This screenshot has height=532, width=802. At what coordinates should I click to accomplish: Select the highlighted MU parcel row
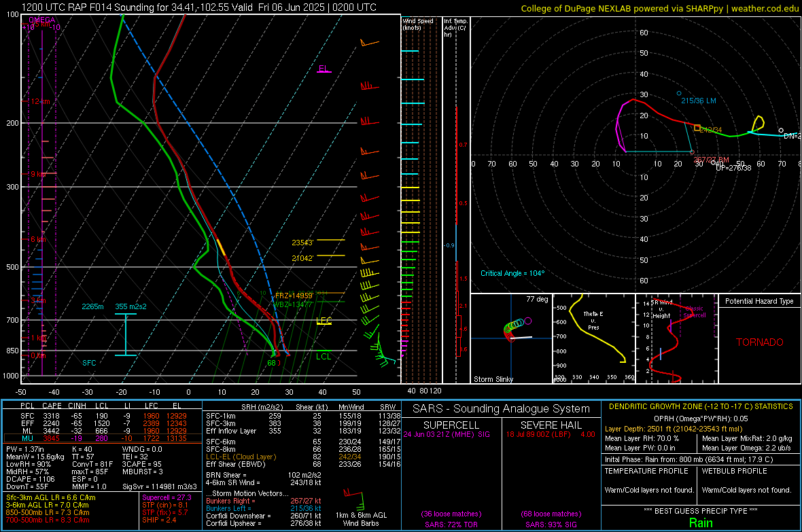[103, 438]
